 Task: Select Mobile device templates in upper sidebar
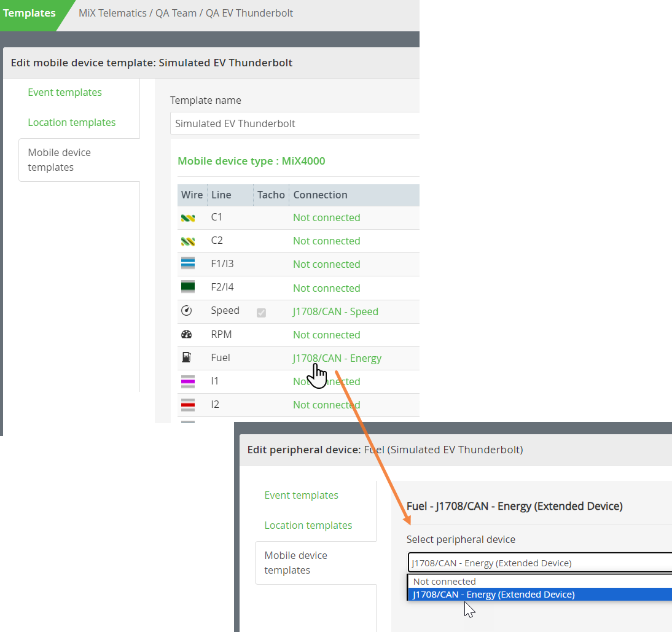[79, 160]
